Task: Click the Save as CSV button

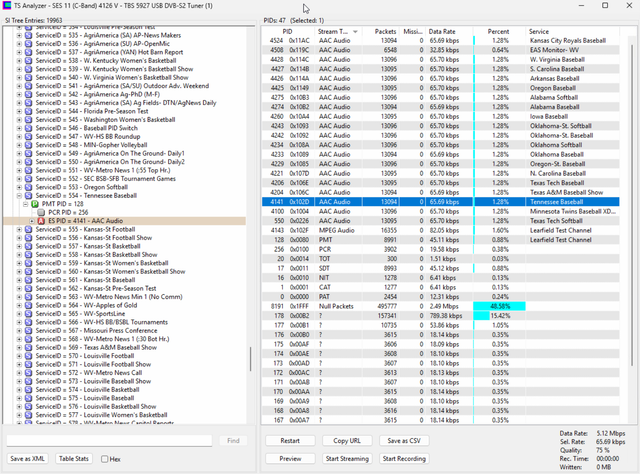Action: click(404, 441)
